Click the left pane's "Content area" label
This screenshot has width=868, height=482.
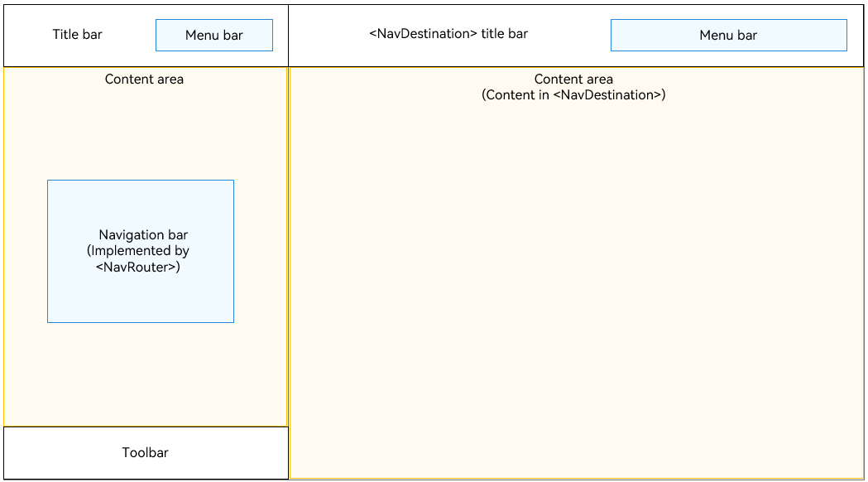(x=144, y=80)
